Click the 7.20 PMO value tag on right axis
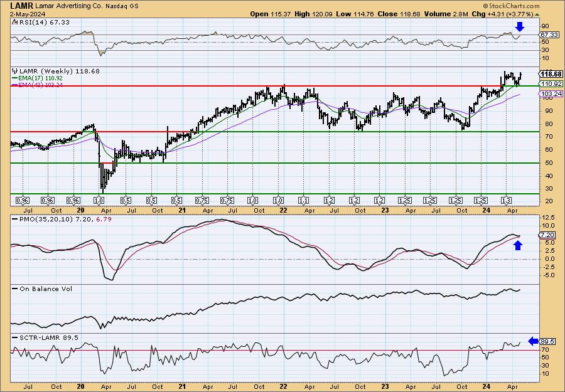 click(548, 235)
